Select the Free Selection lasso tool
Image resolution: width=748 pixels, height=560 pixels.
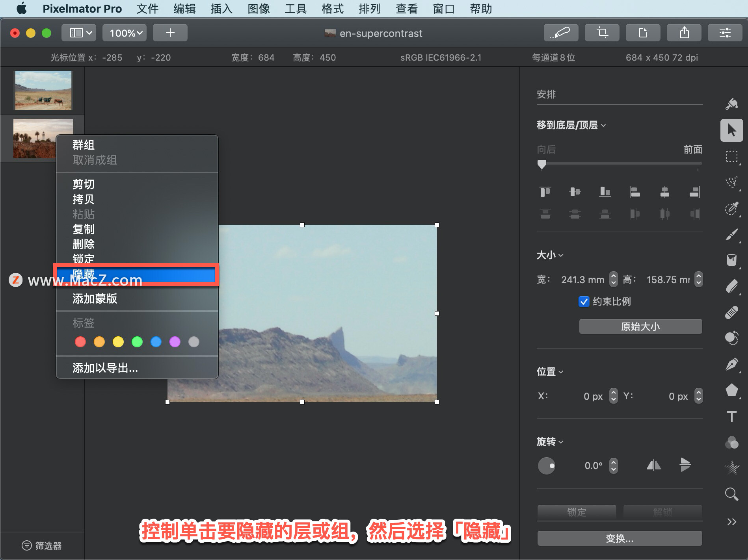coord(731,182)
